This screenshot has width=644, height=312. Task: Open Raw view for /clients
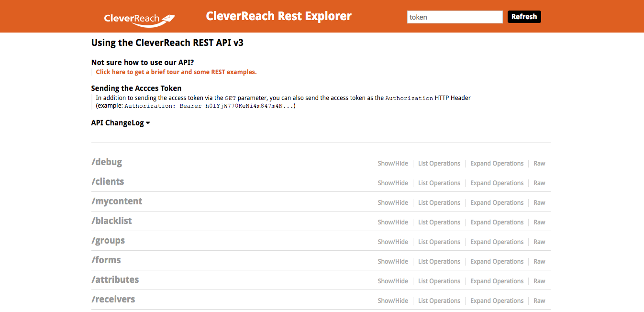point(539,183)
